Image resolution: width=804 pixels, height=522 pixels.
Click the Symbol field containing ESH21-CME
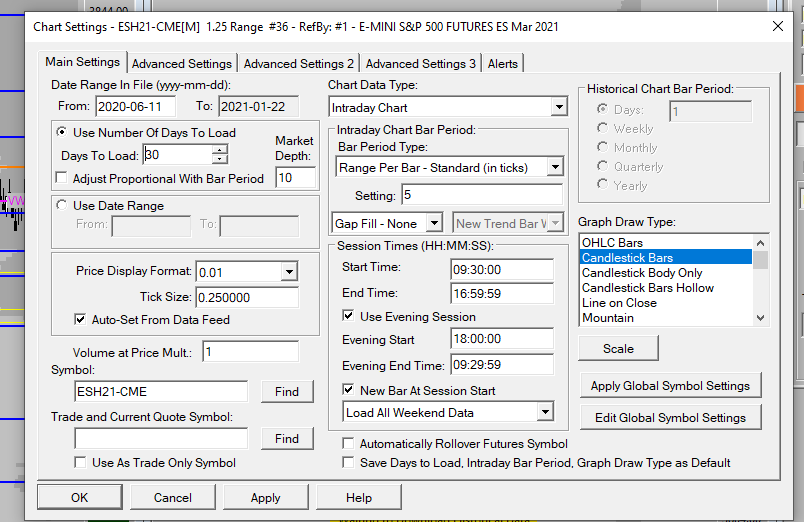(161, 392)
